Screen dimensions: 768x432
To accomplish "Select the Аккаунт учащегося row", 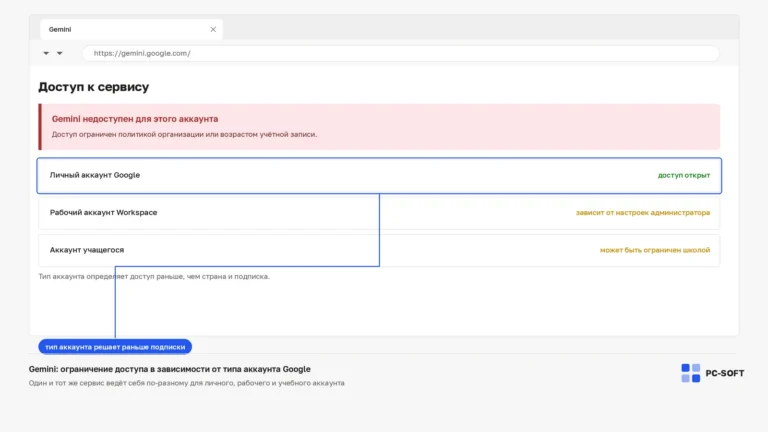I will (x=379, y=250).
